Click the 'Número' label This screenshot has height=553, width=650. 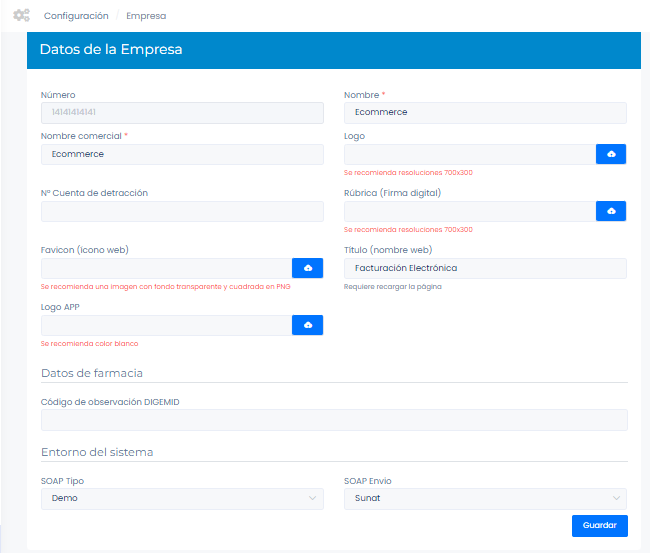[x=58, y=95]
